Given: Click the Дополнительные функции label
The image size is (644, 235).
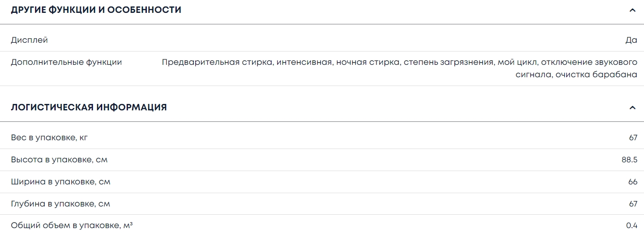Looking at the screenshot, I should click(66, 62).
